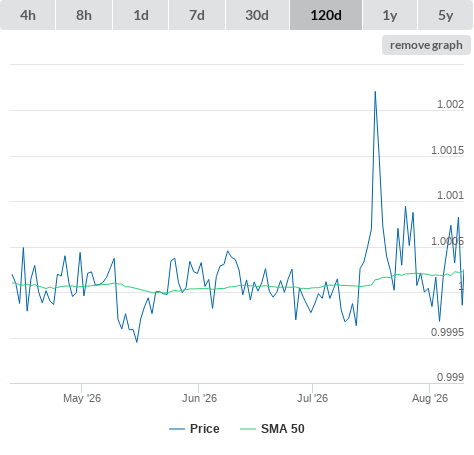Image resolution: width=474 pixels, height=455 pixels.
Task: Click the 1.0015 y-axis label
Action: tap(447, 150)
